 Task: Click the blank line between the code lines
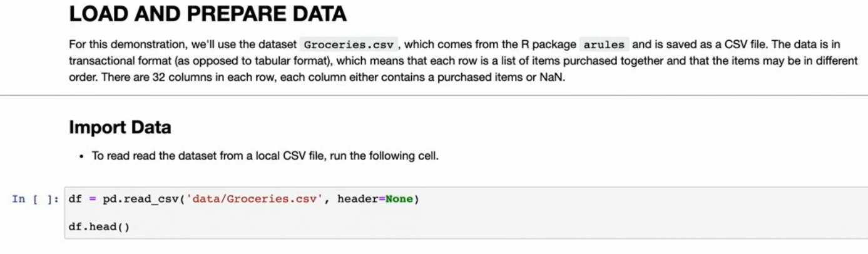(250, 213)
